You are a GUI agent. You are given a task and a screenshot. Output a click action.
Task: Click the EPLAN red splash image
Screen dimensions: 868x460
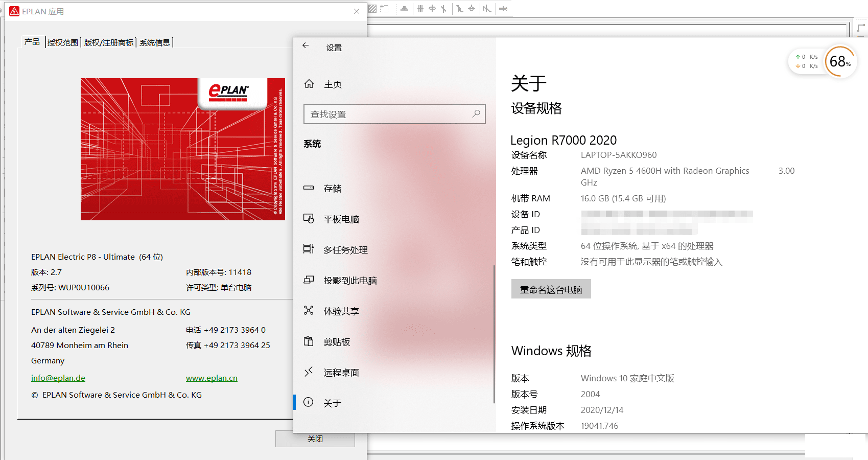tap(183, 149)
